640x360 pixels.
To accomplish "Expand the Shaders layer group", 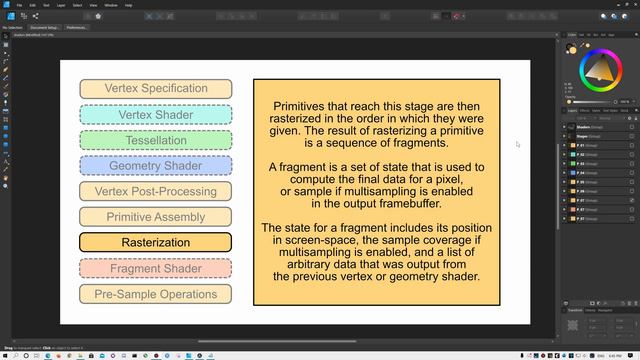I will (x=564, y=127).
